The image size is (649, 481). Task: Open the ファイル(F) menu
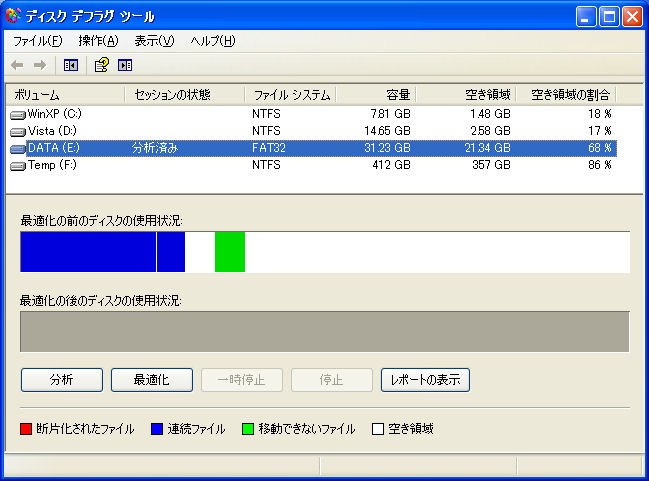[38, 41]
